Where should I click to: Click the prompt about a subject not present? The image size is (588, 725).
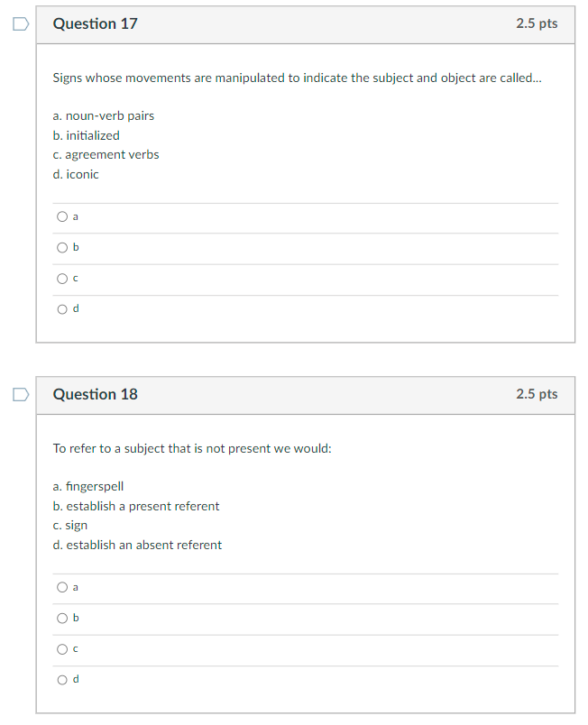192,448
